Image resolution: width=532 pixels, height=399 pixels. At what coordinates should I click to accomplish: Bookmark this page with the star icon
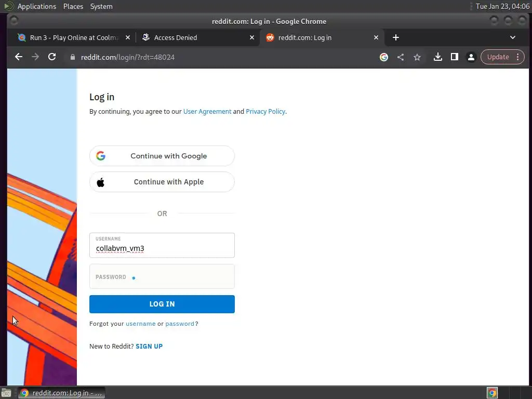coord(417,57)
